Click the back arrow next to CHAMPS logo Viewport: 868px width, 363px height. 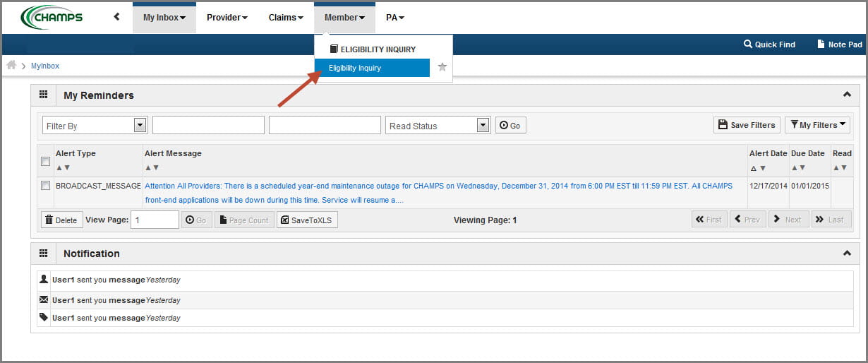point(116,17)
